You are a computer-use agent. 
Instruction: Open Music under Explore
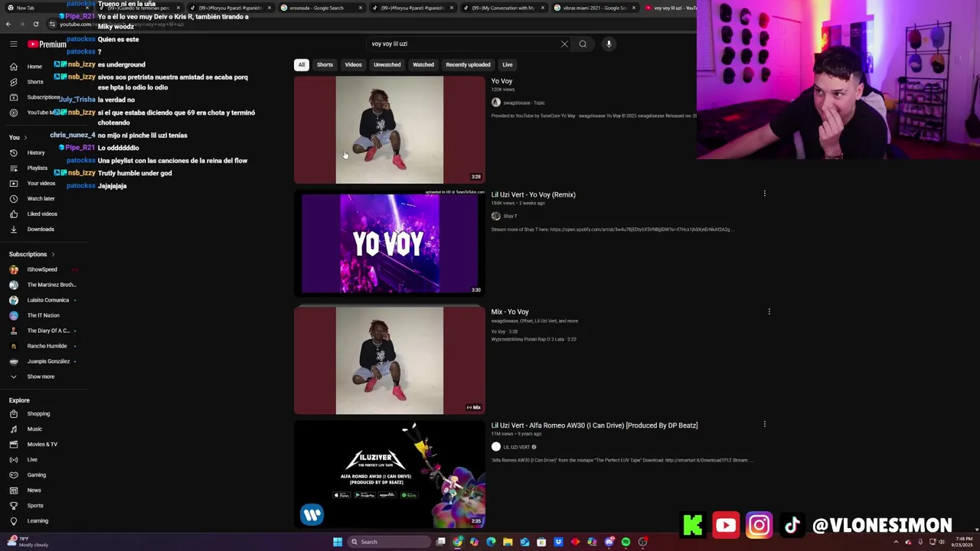point(27,429)
